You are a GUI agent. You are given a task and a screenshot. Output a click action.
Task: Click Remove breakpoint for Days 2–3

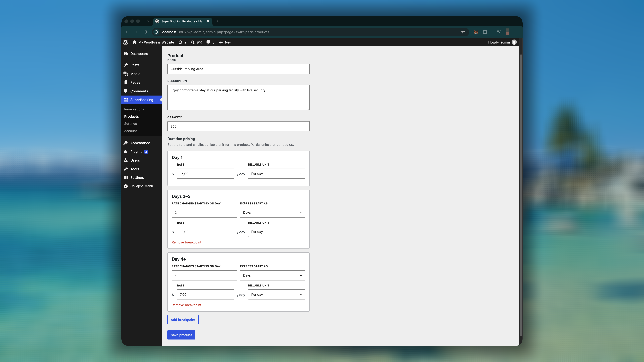click(x=187, y=242)
